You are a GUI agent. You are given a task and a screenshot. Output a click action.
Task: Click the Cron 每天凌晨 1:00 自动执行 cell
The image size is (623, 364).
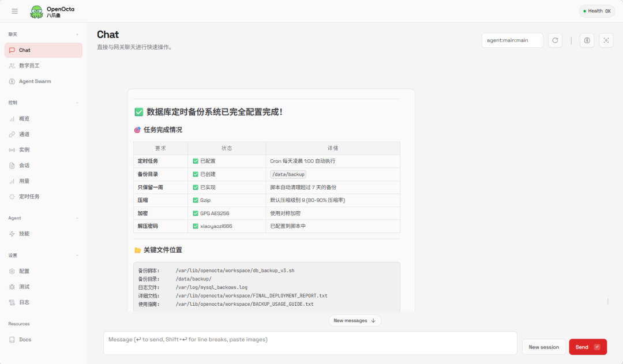333,161
